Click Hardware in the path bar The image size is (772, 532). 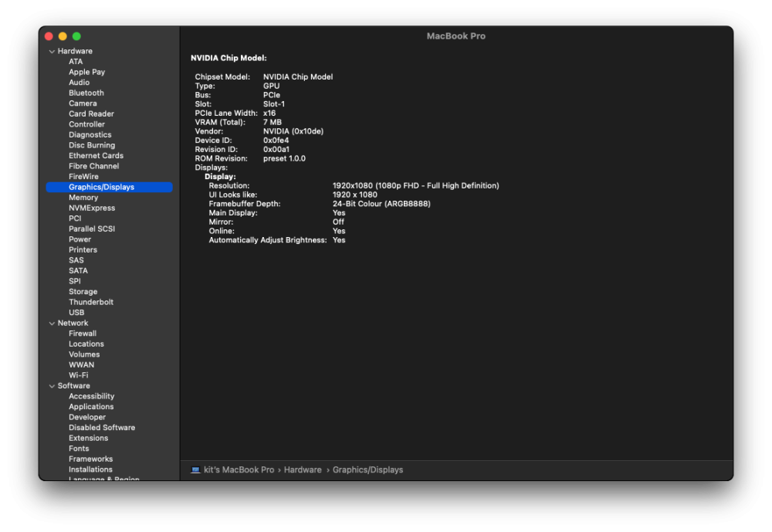[303, 470]
